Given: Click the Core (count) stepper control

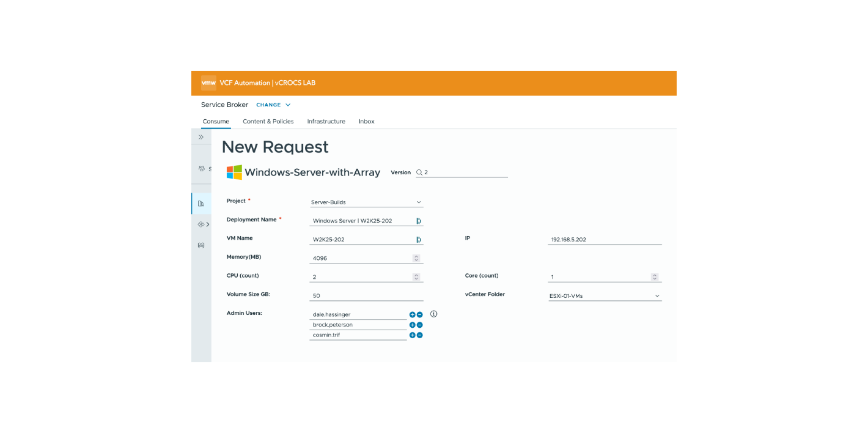Looking at the screenshot, I should pyautogui.click(x=655, y=277).
